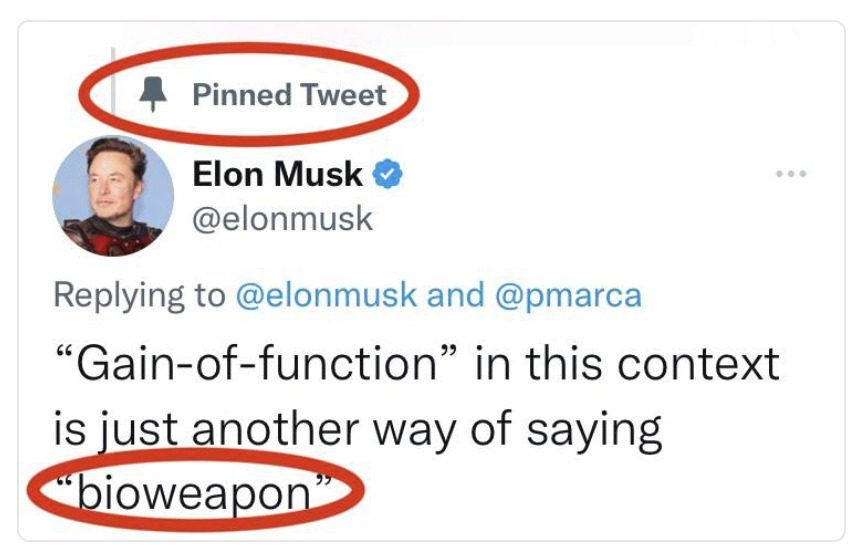Click the "Pinned Tweet" label text
Image resolution: width=860 pixels, height=560 pixels.
(288, 95)
